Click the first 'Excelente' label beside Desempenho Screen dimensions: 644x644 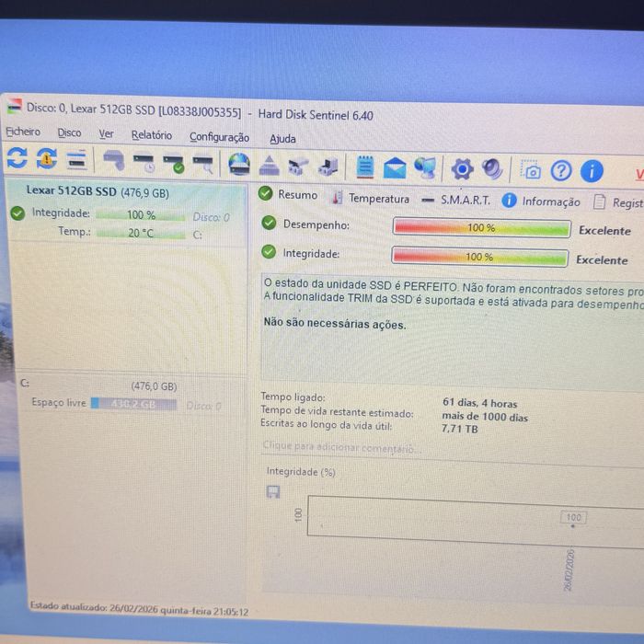coord(604,230)
